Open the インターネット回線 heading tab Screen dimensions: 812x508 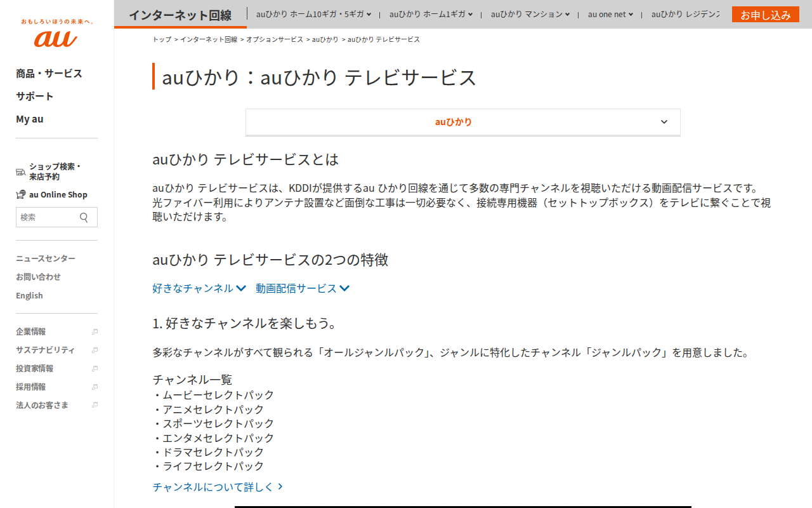coord(180,15)
